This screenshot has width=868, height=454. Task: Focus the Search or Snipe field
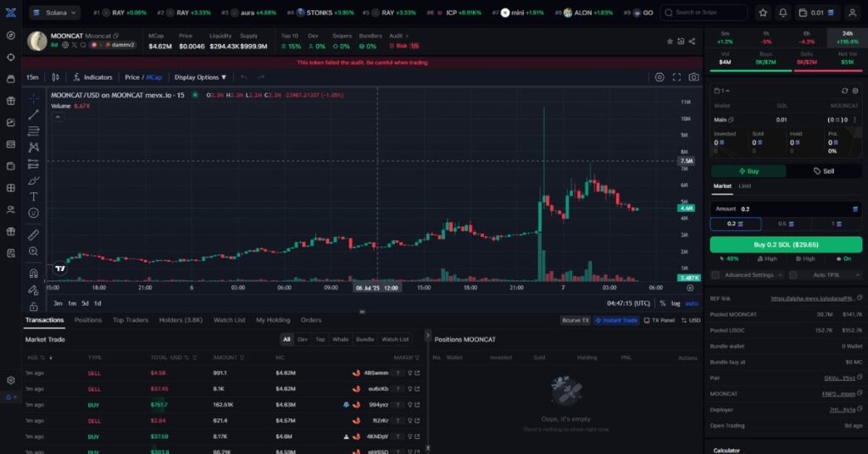(x=703, y=12)
